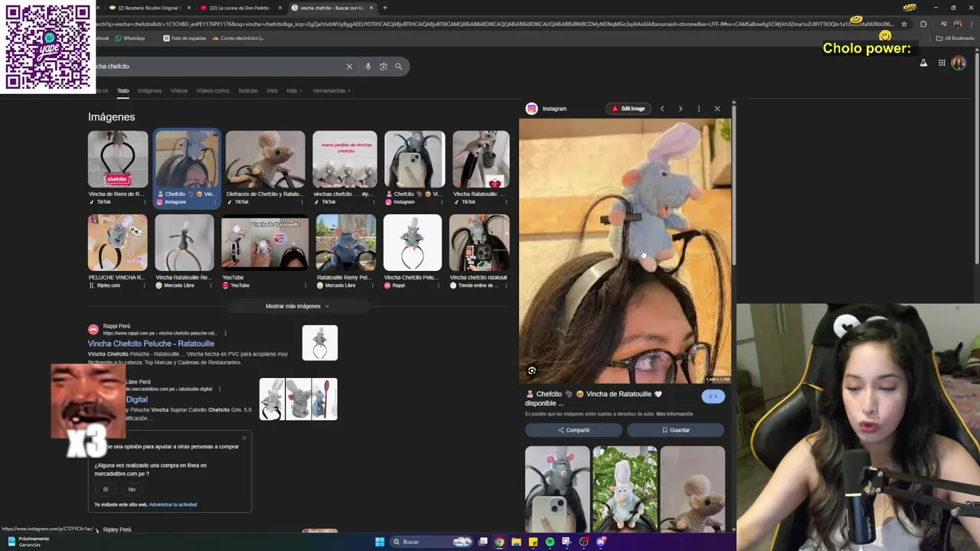Open File Explorer from the taskbar
980x551 pixels.
pyautogui.click(x=516, y=542)
